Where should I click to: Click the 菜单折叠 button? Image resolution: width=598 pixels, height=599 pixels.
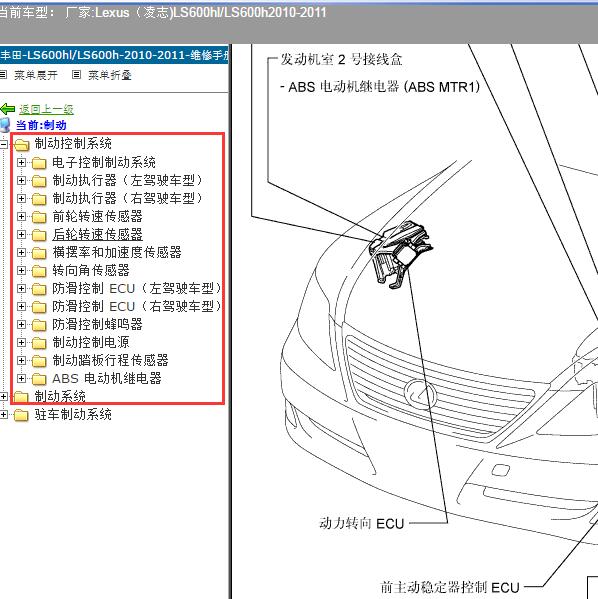[110, 75]
